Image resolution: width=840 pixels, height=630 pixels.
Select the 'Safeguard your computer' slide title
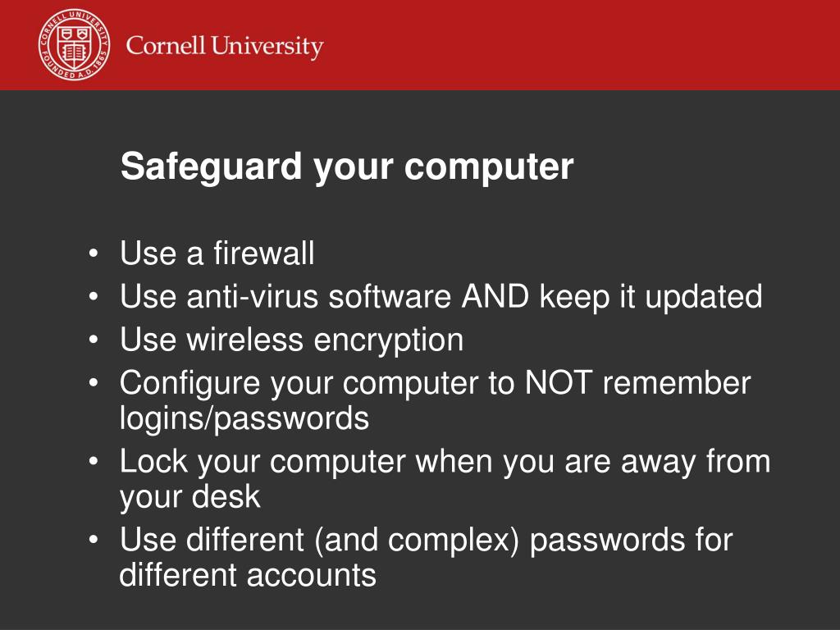coord(347,167)
